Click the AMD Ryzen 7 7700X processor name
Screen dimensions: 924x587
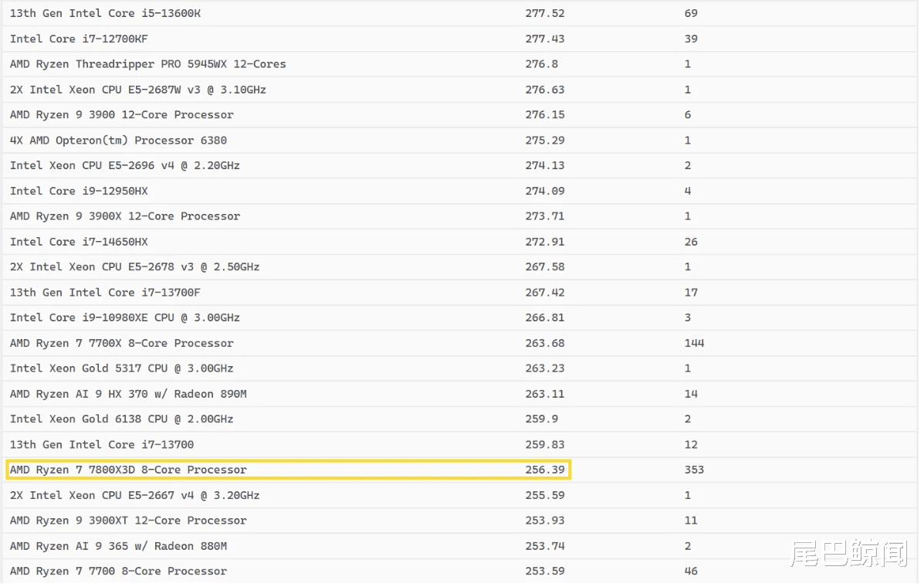121,343
